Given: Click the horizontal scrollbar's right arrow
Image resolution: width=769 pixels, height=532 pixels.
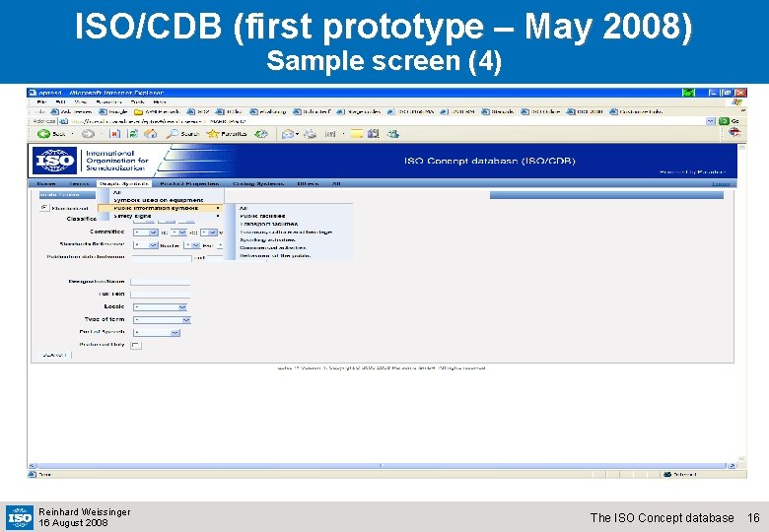Looking at the screenshot, I should pos(732,465).
